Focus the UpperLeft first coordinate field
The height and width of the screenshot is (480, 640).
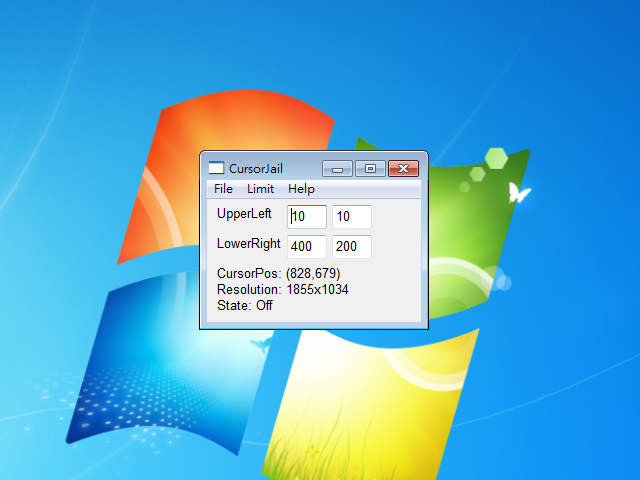[x=307, y=216]
